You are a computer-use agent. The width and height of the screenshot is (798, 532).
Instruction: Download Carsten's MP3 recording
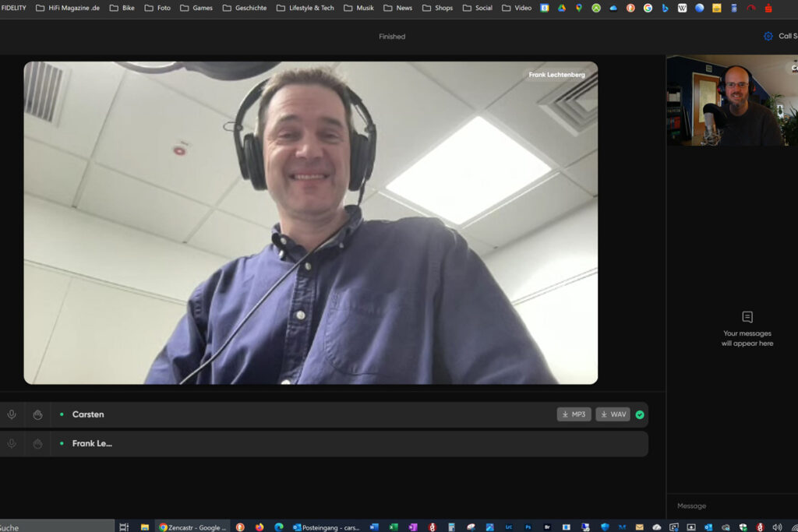coord(574,414)
